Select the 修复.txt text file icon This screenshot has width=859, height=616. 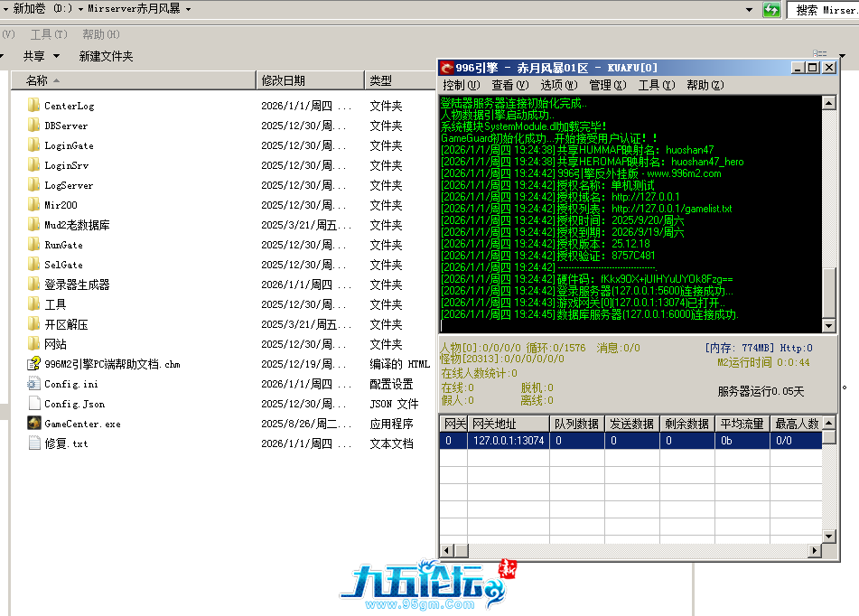(x=34, y=443)
